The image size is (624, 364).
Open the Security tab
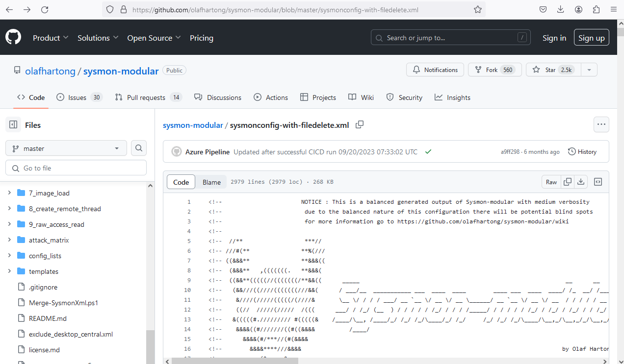tap(404, 97)
